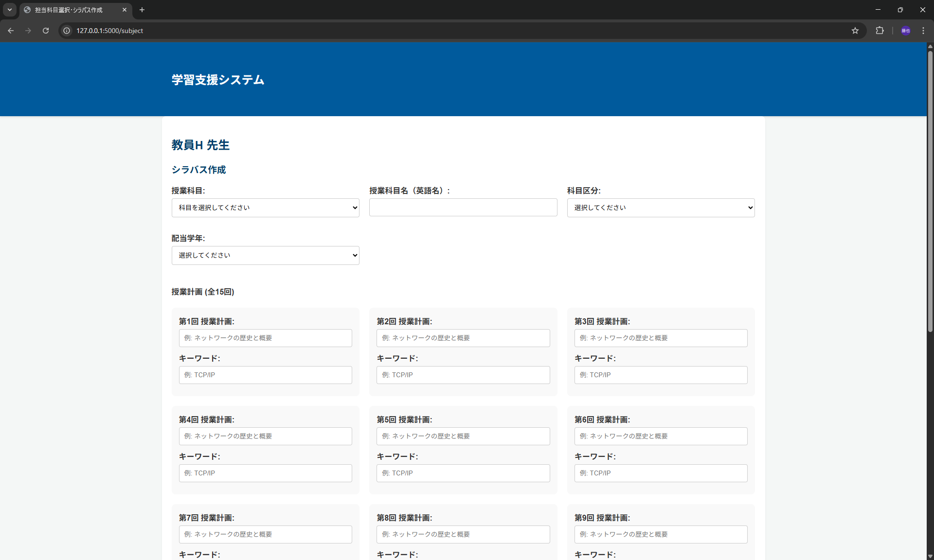Click the 第2回 キーワード input field
The image size is (934, 560).
point(463,375)
